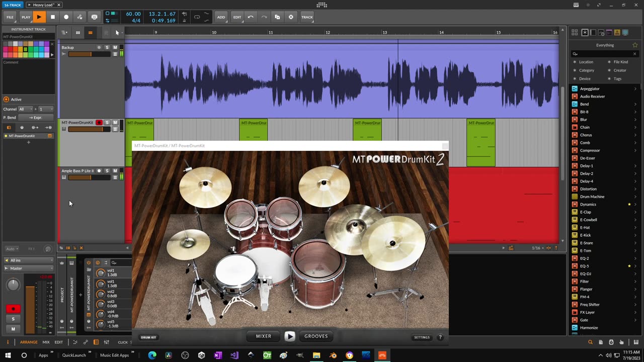Image resolution: width=644 pixels, height=362 pixels.
Task: Click the clip launcher grid view icon
Action: tap(77, 33)
